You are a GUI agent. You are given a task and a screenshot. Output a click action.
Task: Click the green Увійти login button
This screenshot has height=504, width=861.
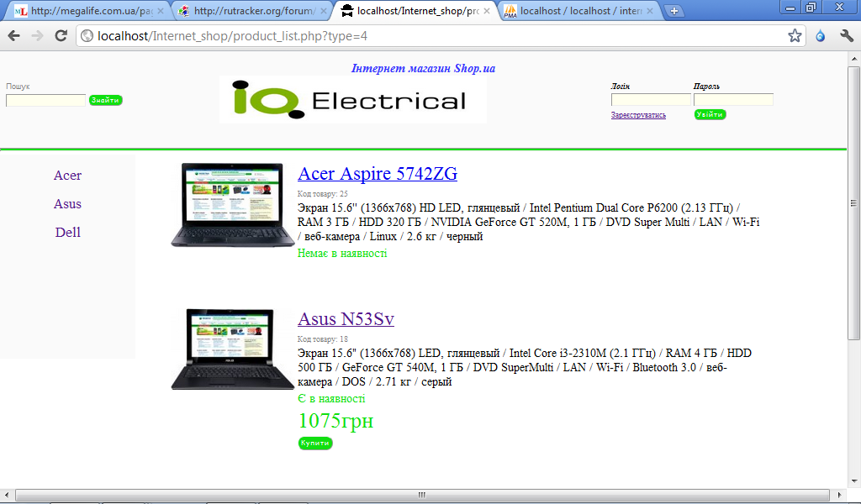tap(710, 114)
